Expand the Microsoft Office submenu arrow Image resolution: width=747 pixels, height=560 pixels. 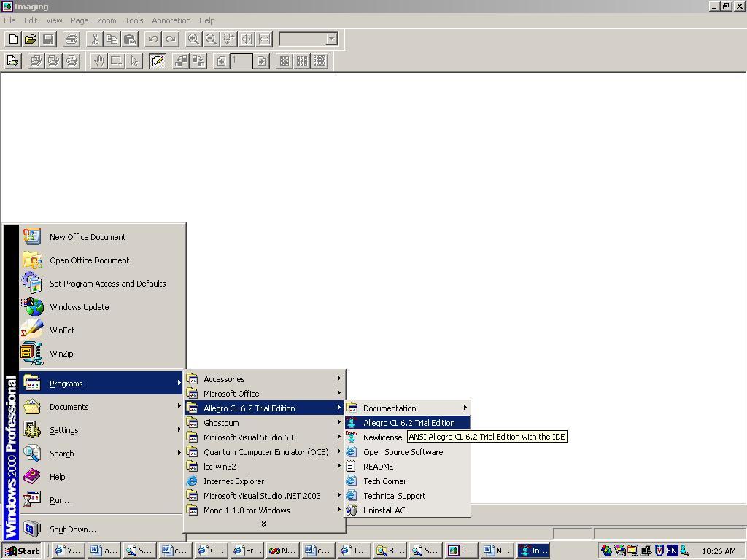tap(338, 393)
